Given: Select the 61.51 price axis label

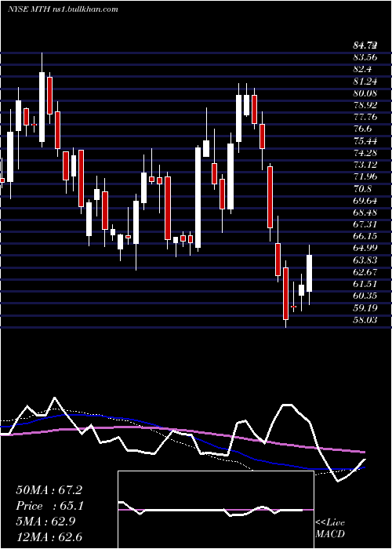Looking at the screenshot, I should (x=365, y=284).
